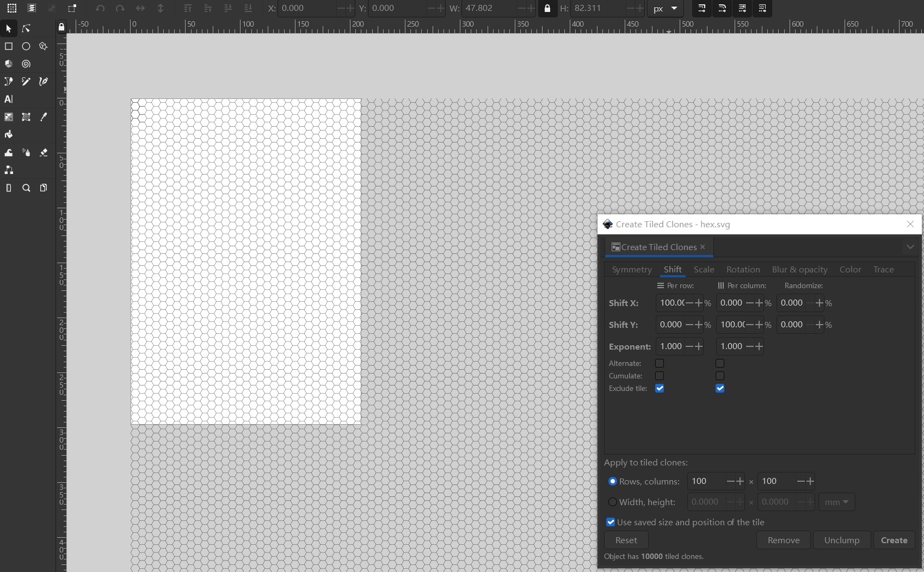
Task: Open the Shift tab
Action: coord(673,269)
